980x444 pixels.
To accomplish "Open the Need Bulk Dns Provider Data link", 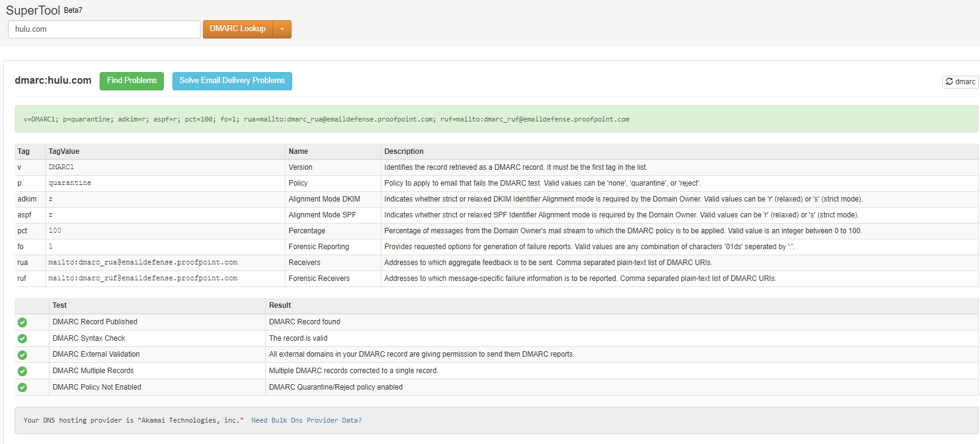I will coord(306,420).
